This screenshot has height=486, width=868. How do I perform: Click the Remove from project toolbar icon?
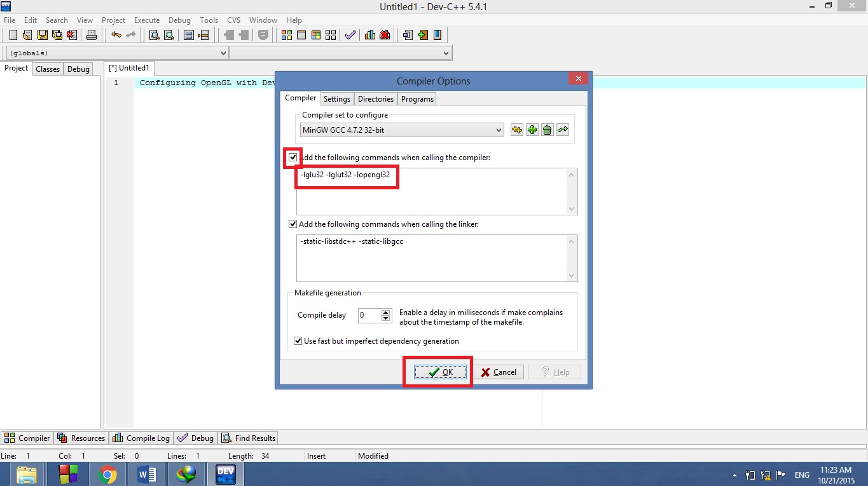(437, 35)
